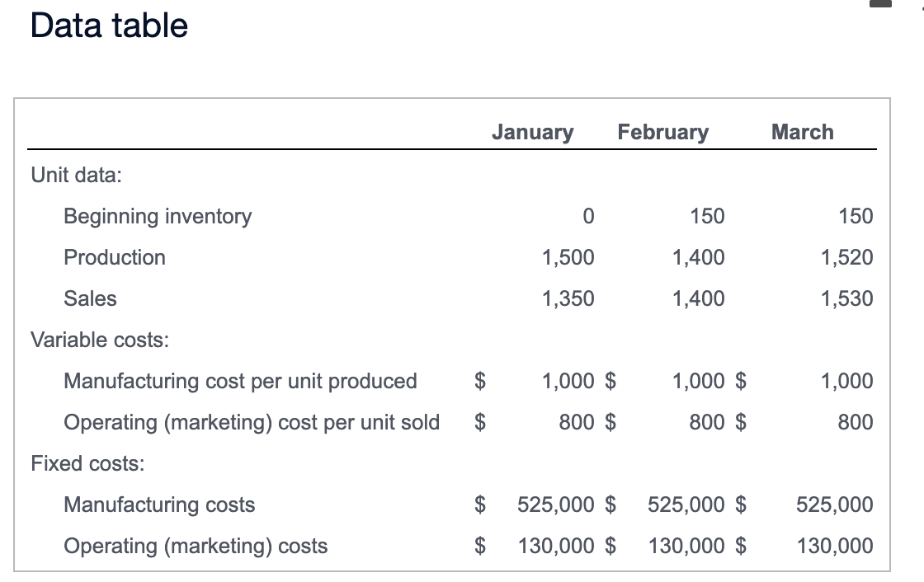Click the Sales row label
Screen dimensions: 924x582
(90, 298)
